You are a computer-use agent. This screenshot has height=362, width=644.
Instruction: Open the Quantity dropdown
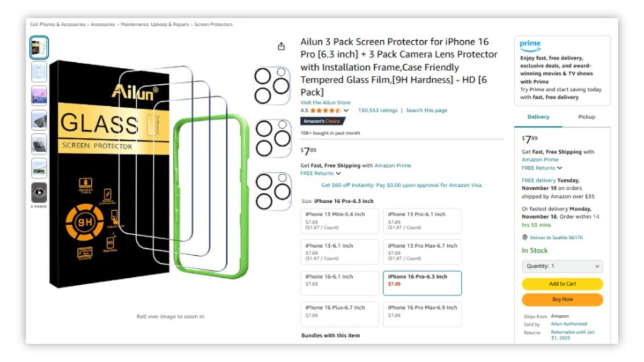tap(562, 266)
